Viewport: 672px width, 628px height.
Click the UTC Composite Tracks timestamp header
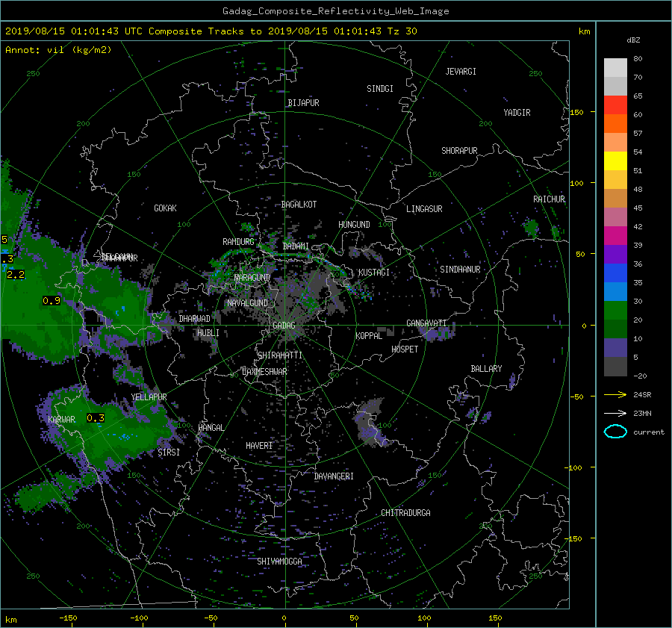tap(211, 31)
